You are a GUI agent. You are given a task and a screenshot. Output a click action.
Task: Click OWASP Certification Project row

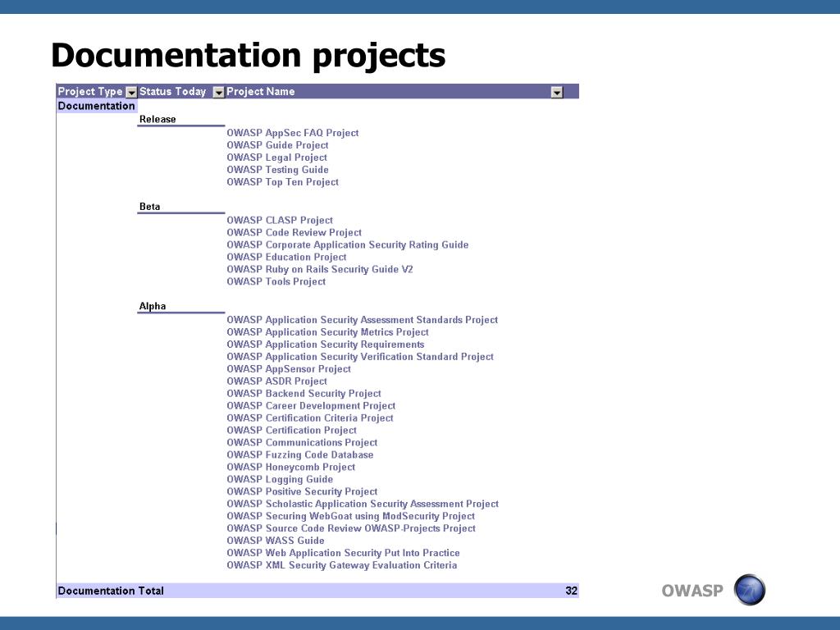tap(291, 431)
